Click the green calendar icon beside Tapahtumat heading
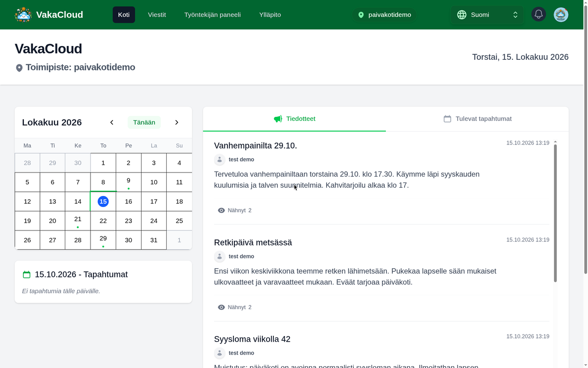Image resolution: width=588 pixels, height=368 pixels. point(27,275)
